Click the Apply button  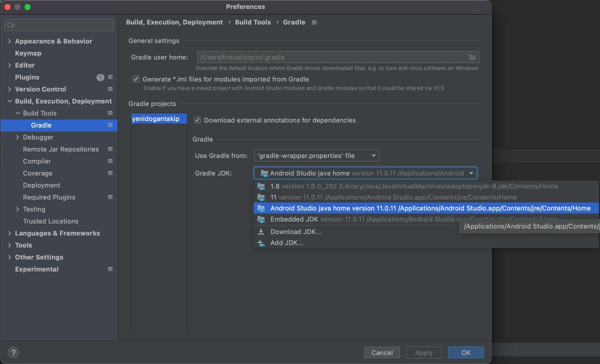424,352
